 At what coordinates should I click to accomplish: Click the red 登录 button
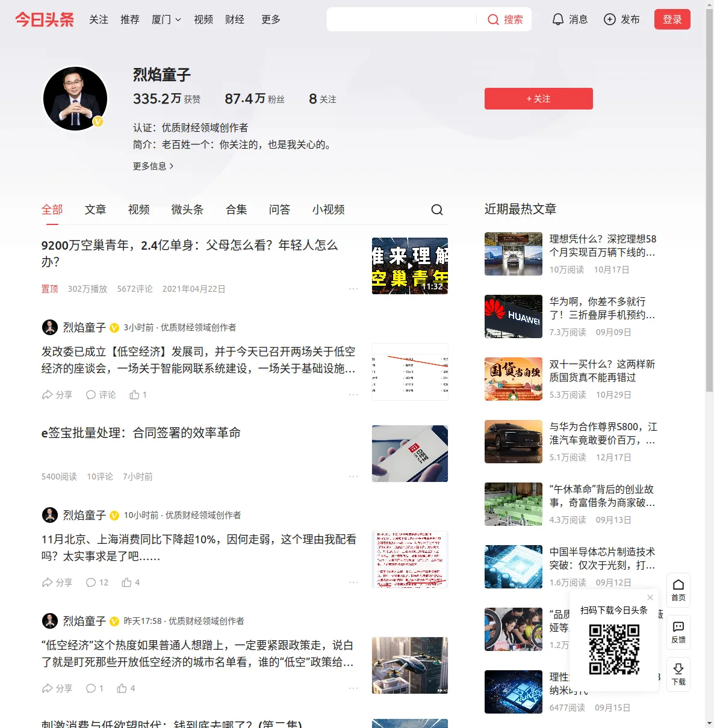pyautogui.click(x=672, y=19)
